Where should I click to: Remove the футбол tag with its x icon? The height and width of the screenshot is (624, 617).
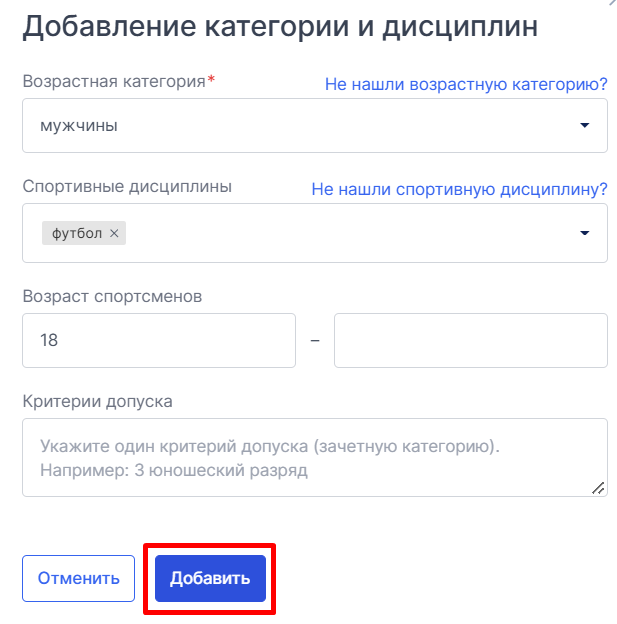point(114,233)
